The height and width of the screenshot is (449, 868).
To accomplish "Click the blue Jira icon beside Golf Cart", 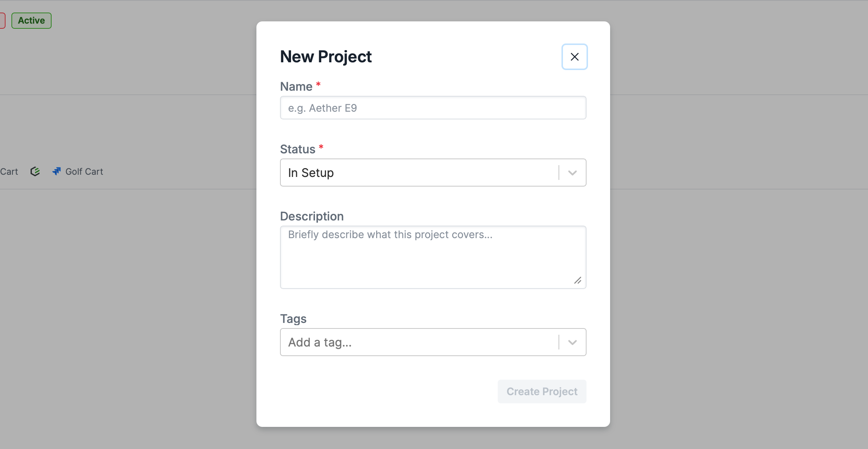I will (x=56, y=171).
